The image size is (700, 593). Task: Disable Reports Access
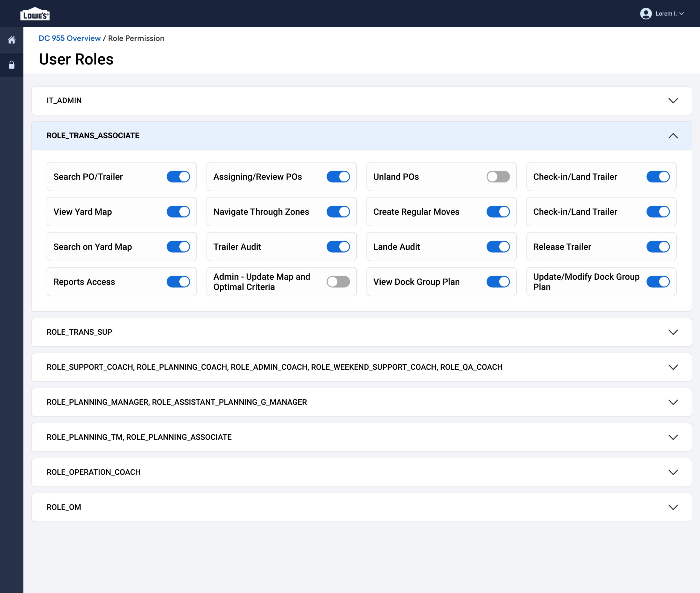click(x=178, y=282)
